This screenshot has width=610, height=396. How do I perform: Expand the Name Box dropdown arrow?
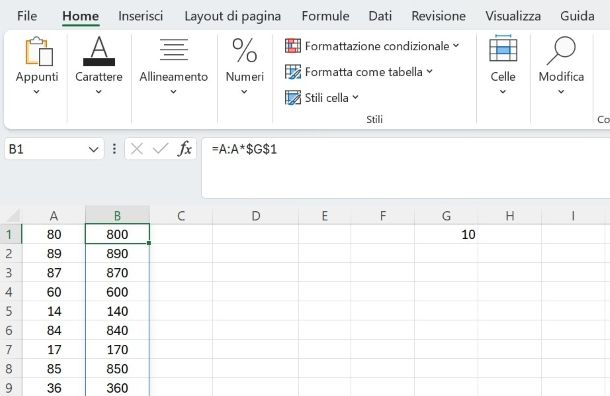[x=93, y=149]
